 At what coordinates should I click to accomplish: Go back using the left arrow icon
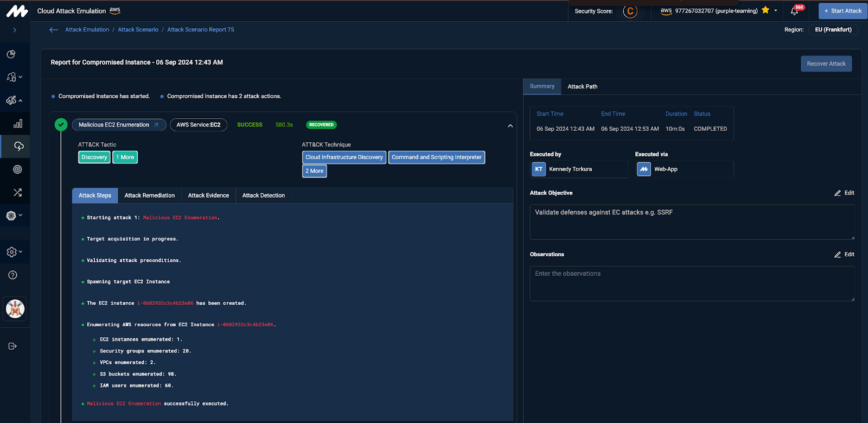tap(54, 30)
